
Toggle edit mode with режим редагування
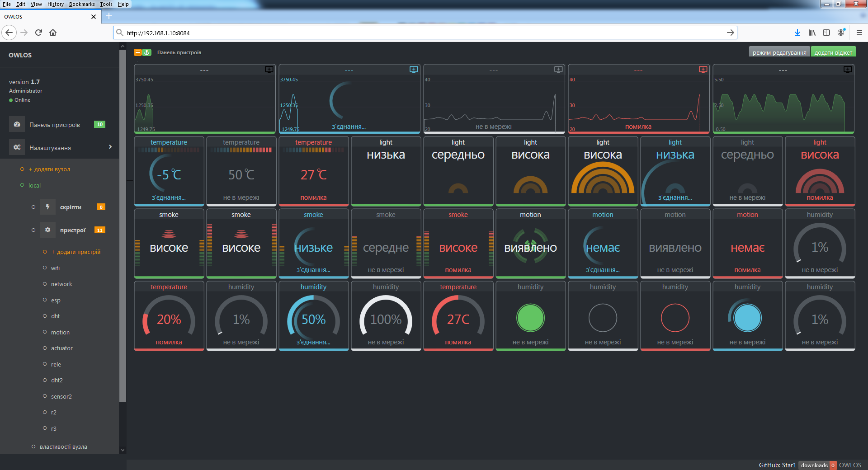[779, 52]
